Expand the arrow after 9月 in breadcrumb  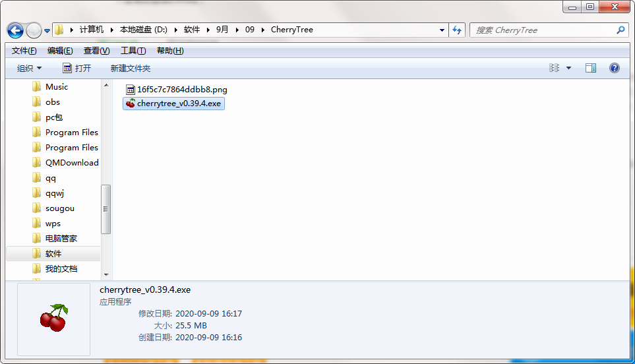point(237,30)
